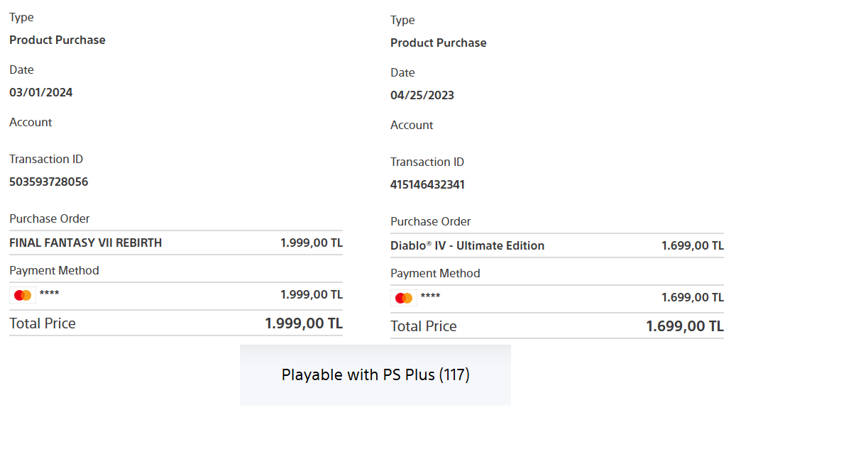This screenshot has width=868, height=461.
Task: Click the Payment Method label in the Diablo IV receipt
Action: [x=435, y=273]
